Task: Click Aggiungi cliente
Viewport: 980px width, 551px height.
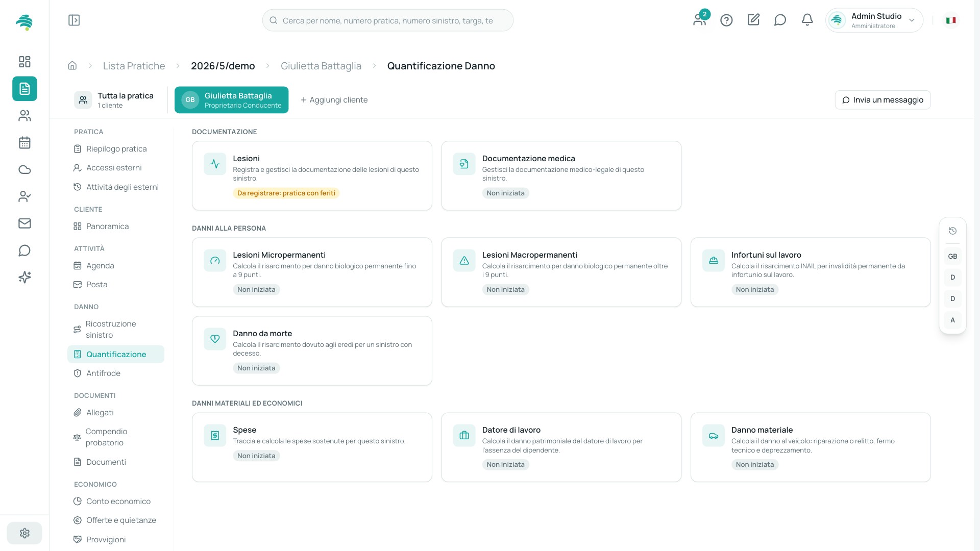Action: coord(334,100)
